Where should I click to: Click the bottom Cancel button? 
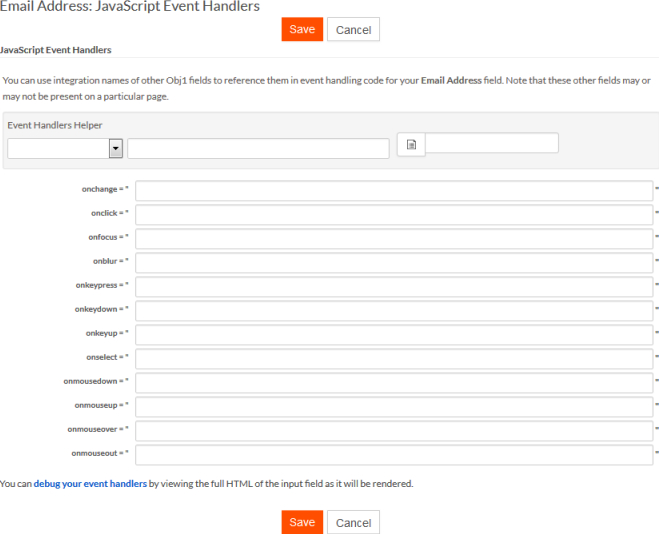coord(353,522)
